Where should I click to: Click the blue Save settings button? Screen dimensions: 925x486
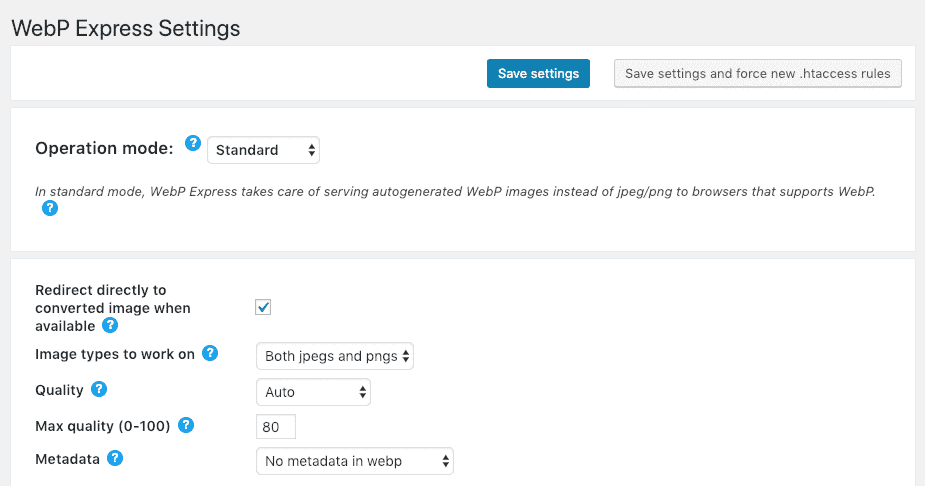point(538,74)
